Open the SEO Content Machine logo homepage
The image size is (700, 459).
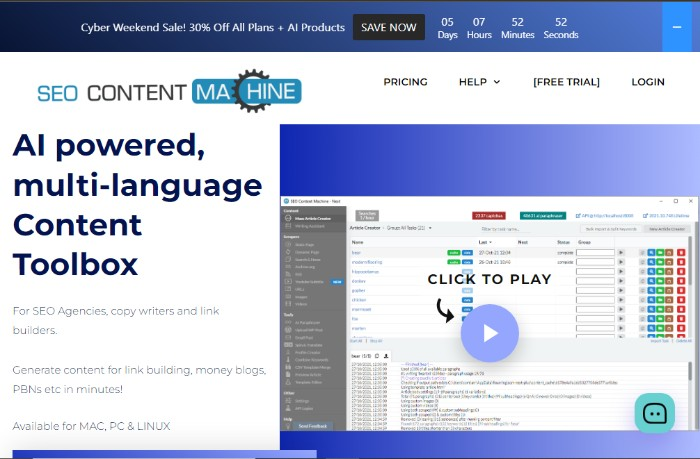(169, 91)
